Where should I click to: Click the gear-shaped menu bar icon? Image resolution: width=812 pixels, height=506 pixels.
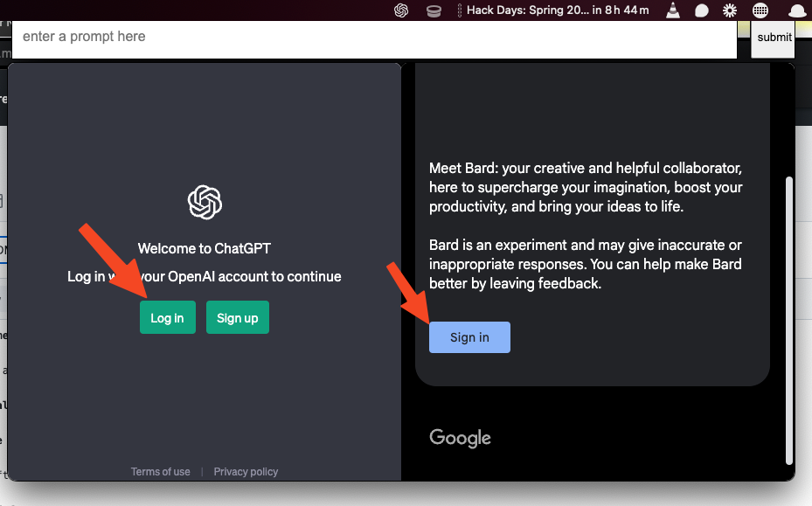point(730,10)
